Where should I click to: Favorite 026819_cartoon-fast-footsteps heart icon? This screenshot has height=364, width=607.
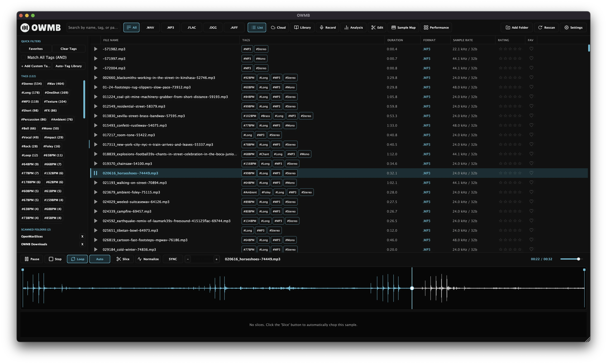(x=531, y=240)
